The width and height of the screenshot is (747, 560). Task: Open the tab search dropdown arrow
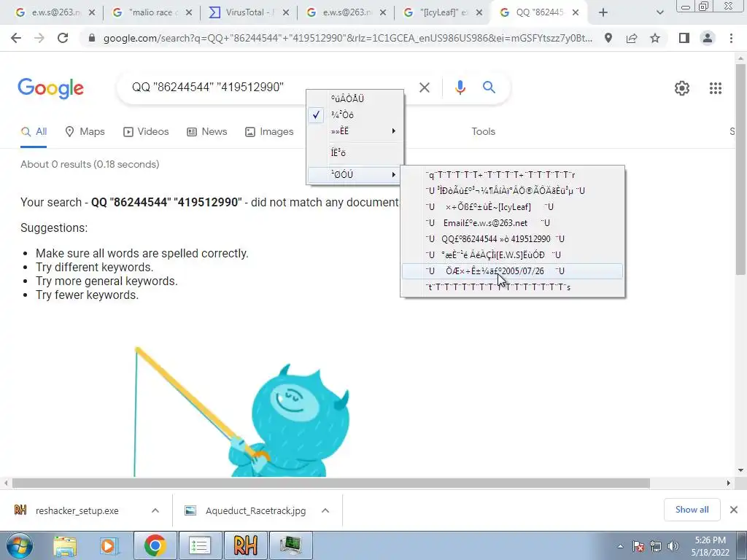click(659, 13)
